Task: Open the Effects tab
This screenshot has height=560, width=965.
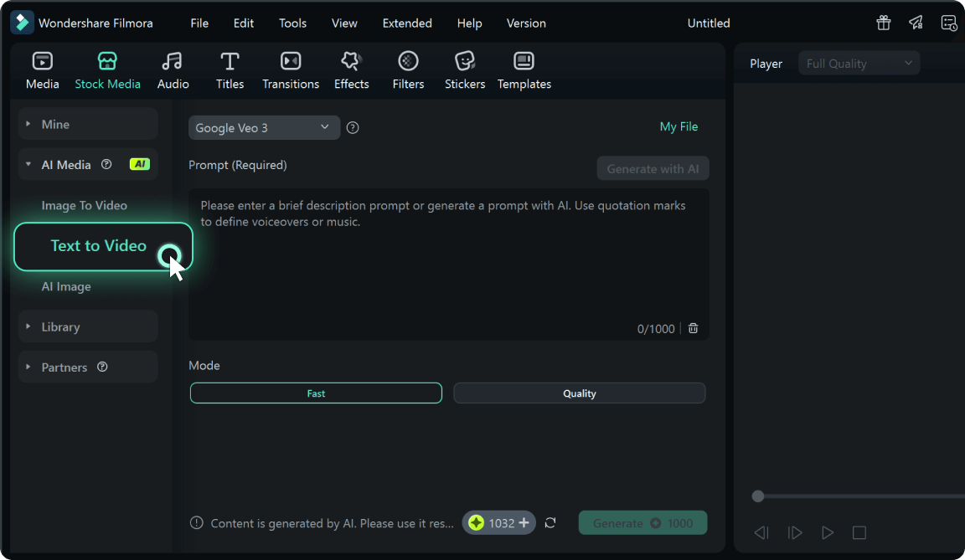Action: coord(352,70)
